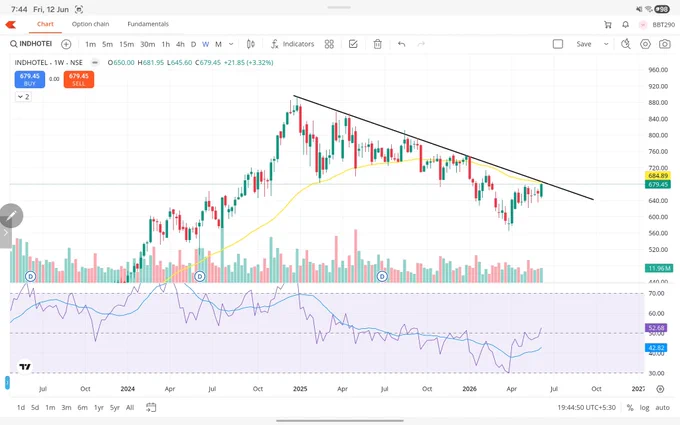
Task: Click the symbol status dot beside NSE
Action: (95, 62)
